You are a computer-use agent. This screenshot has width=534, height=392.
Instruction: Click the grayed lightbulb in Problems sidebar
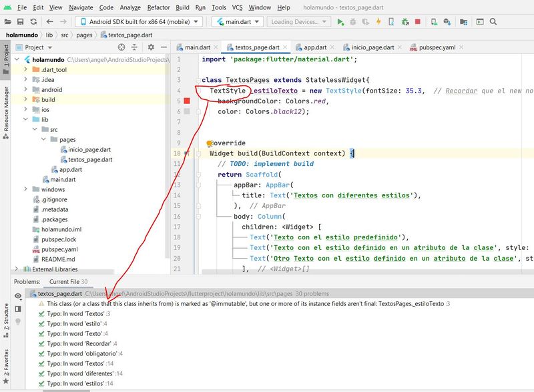18,321
